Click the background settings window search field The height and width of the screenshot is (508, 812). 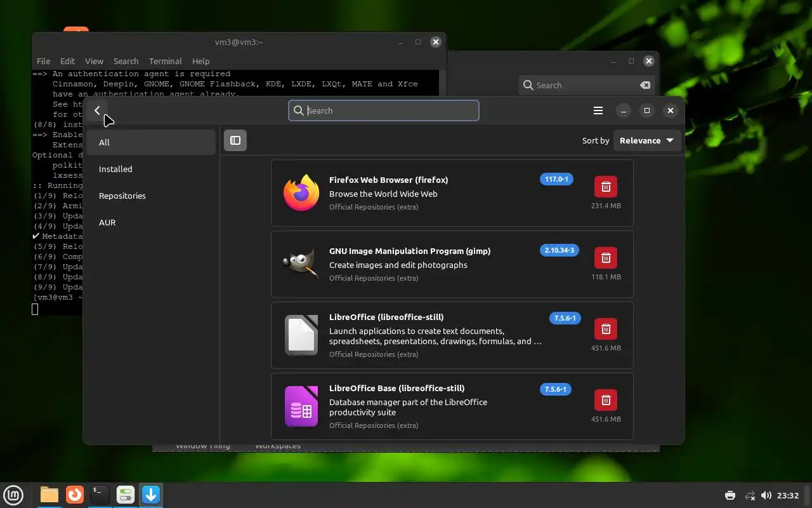point(586,85)
